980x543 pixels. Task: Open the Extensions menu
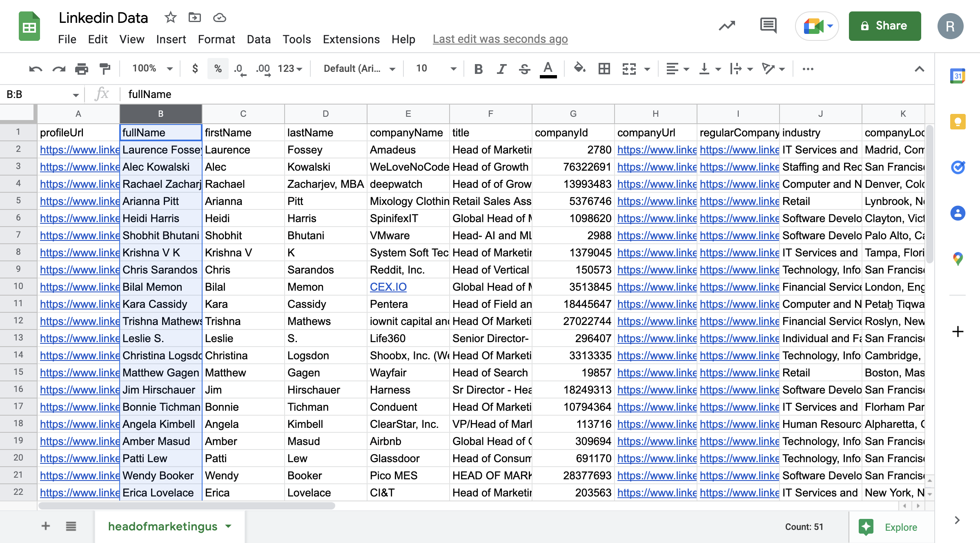351,39
